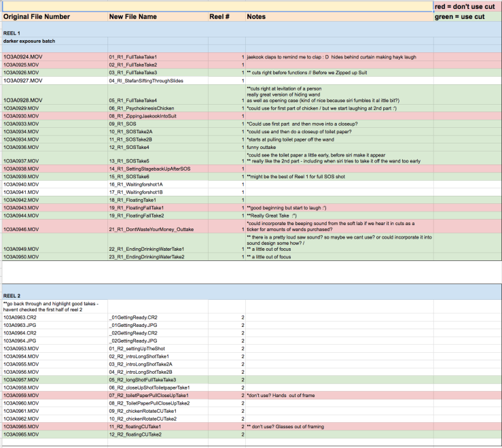This screenshot has height=448, width=502.
Task: Select the 'Notes' column header cell
Action: coord(256,16)
